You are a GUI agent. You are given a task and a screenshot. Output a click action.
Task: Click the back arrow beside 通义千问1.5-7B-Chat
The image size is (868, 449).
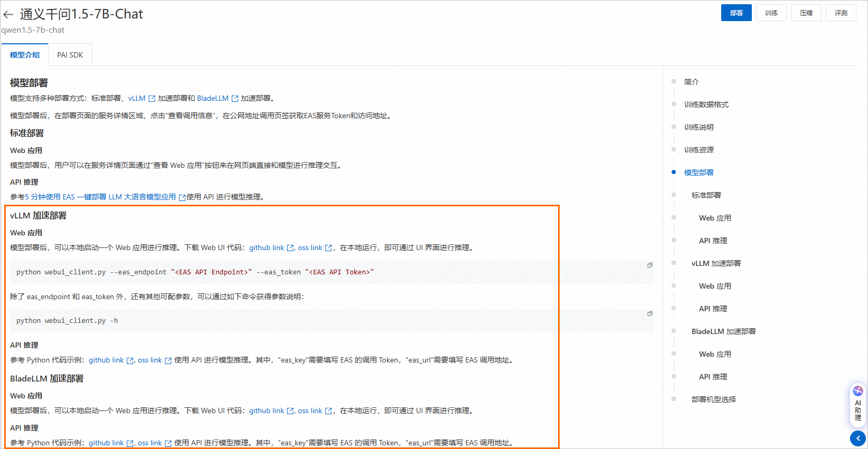8,14
